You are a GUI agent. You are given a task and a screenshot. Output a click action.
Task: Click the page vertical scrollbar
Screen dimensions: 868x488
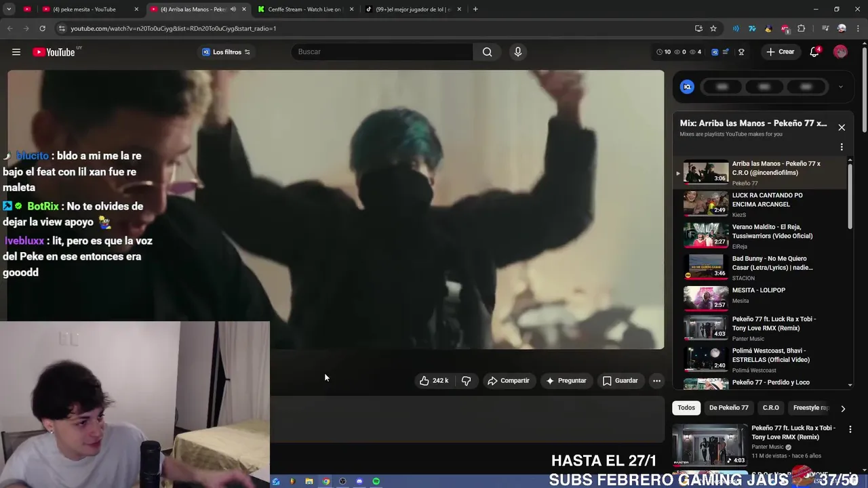click(x=864, y=88)
